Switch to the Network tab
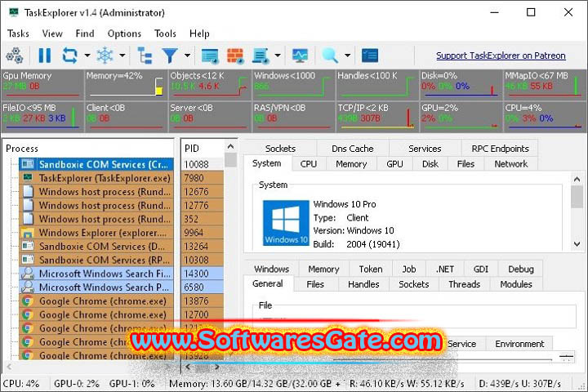The height and width of the screenshot is (392, 588). [x=510, y=164]
